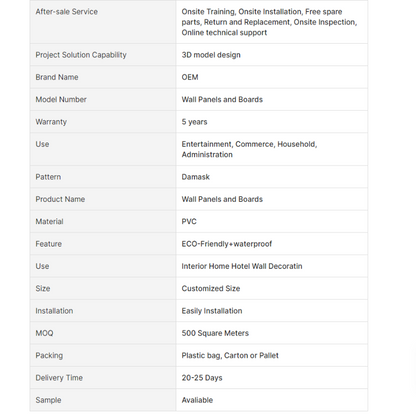Click the Delivery Time label
Viewport: 416px width, 416px height.
tap(59, 378)
